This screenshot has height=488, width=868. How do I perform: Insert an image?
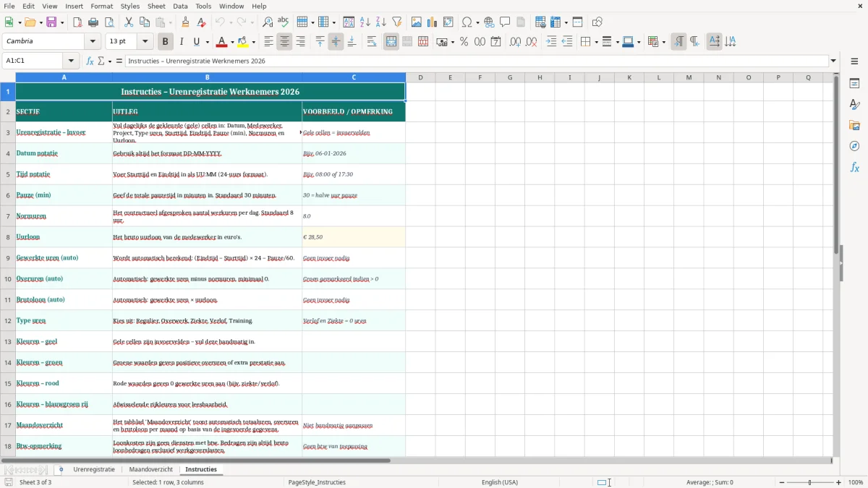(417, 22)
